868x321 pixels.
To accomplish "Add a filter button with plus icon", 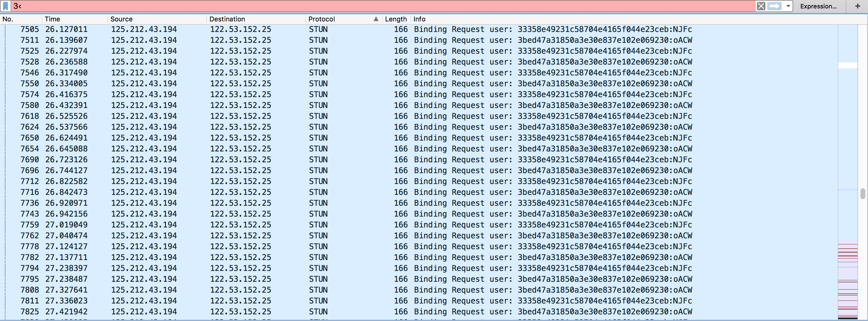I will pyautogui.click(x=857, y=6).
